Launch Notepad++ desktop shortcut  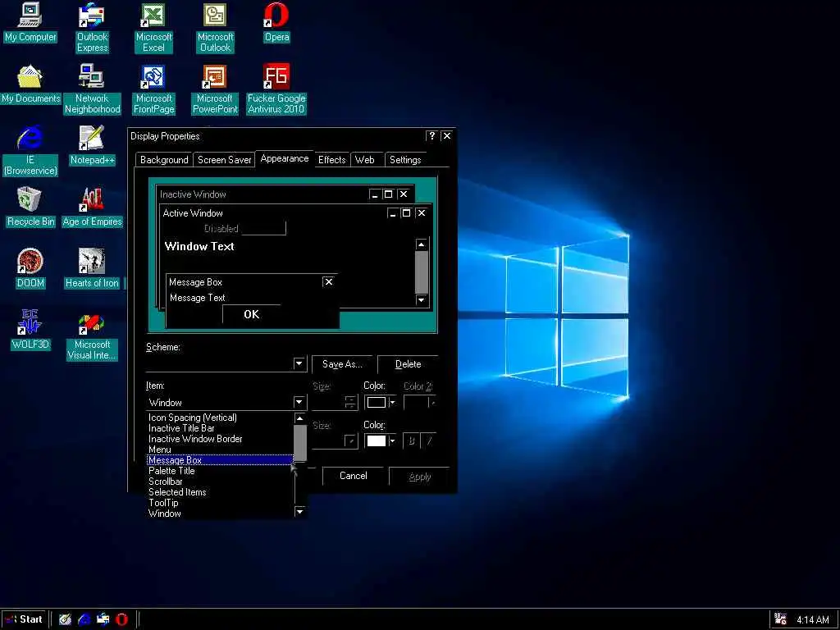tap(92, 146)
